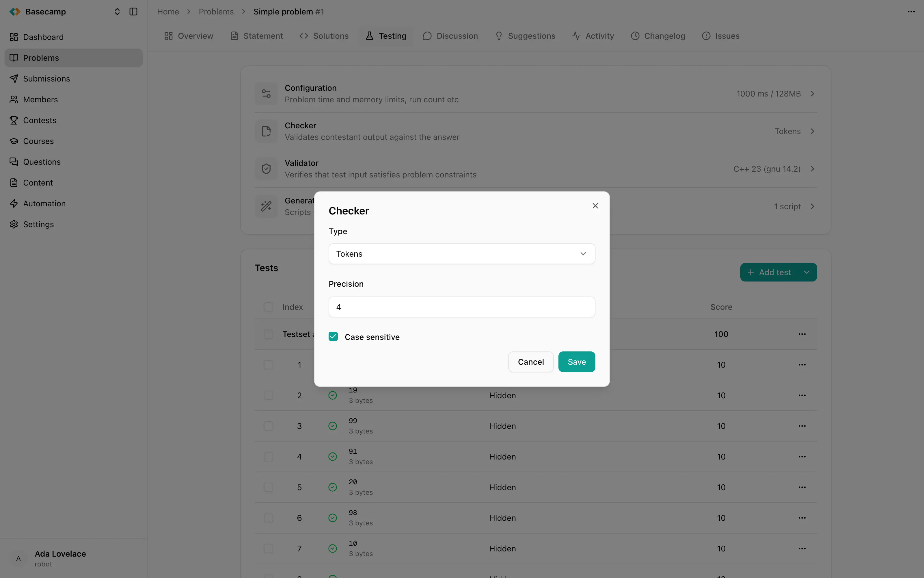The image size is (924, 578).
Task: Click the Add test button
Action: (769, 272)
